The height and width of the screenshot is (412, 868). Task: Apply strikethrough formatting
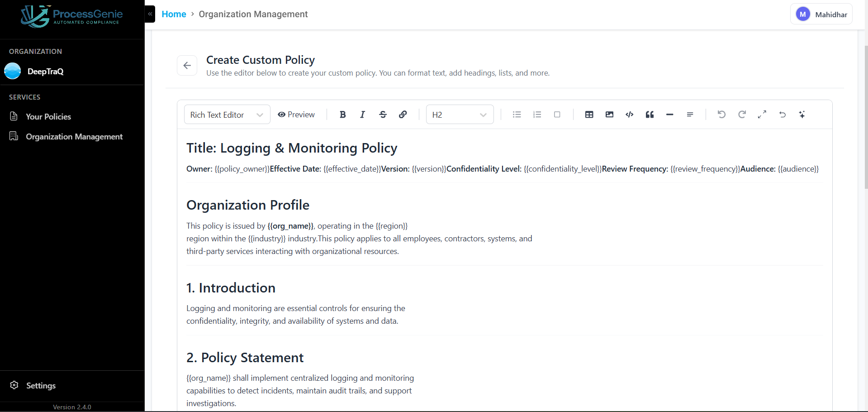tap(383, 115)
